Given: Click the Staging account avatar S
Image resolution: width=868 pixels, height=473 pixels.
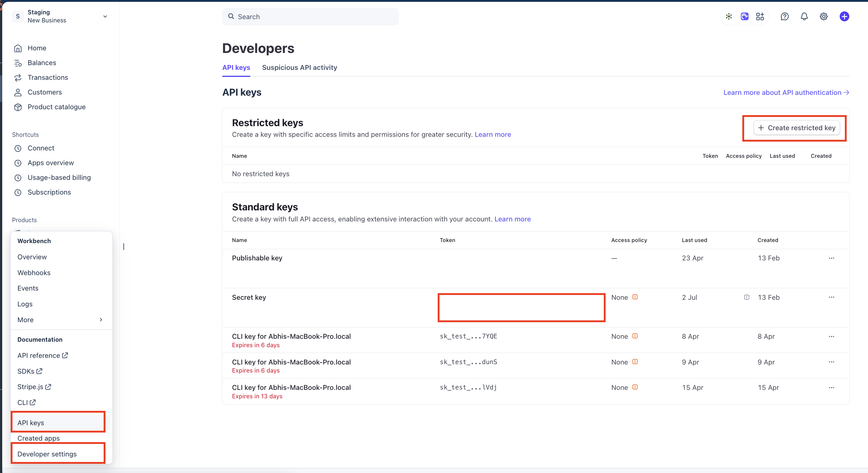Looking at the screenshot, I should pyautogui.click(x=18, y=17).
